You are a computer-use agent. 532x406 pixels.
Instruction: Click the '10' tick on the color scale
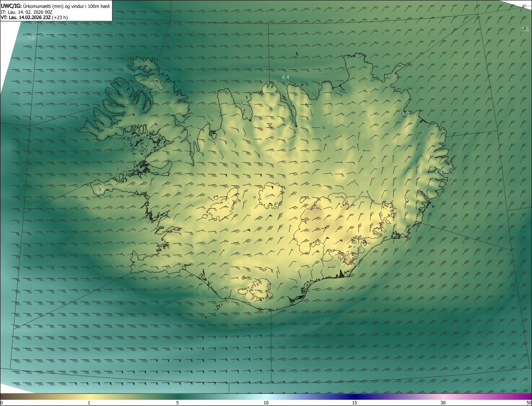click(x=266, y=403)
